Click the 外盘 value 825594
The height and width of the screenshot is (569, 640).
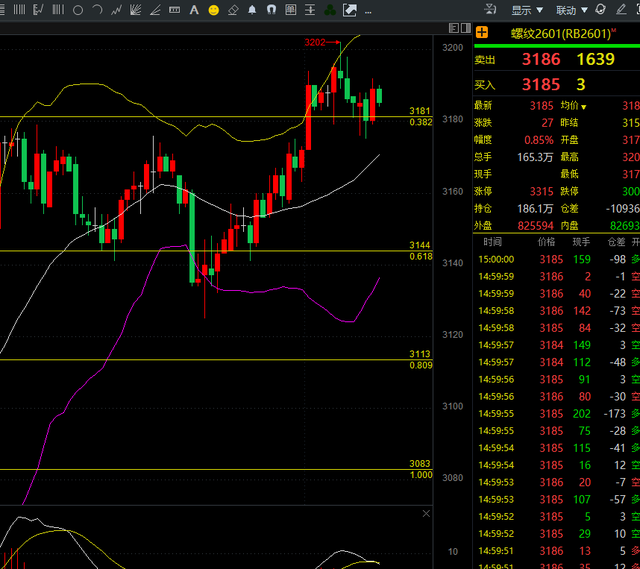pos(536,226)
